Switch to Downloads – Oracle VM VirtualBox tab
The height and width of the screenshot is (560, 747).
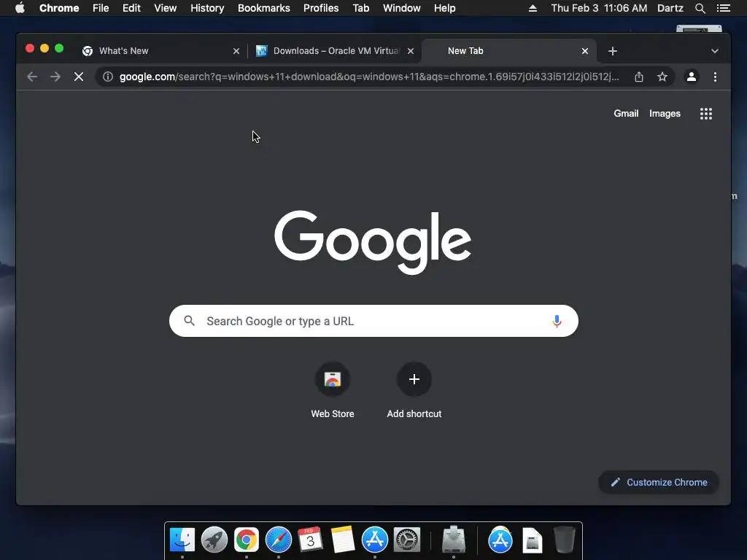click(x=333, y=51)
